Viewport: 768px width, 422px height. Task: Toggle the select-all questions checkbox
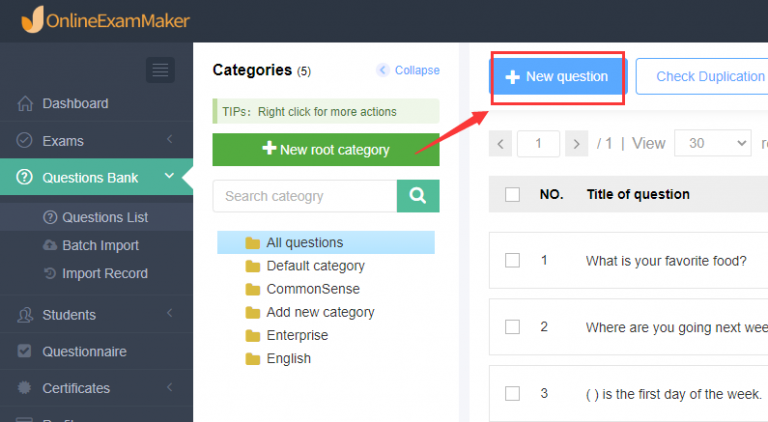tap(513, 195)
